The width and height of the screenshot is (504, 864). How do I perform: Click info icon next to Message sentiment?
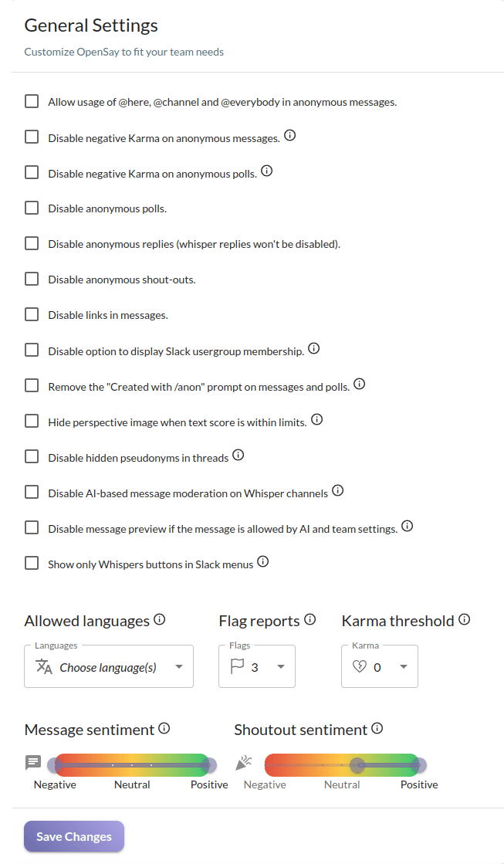(x=164, y=728)
